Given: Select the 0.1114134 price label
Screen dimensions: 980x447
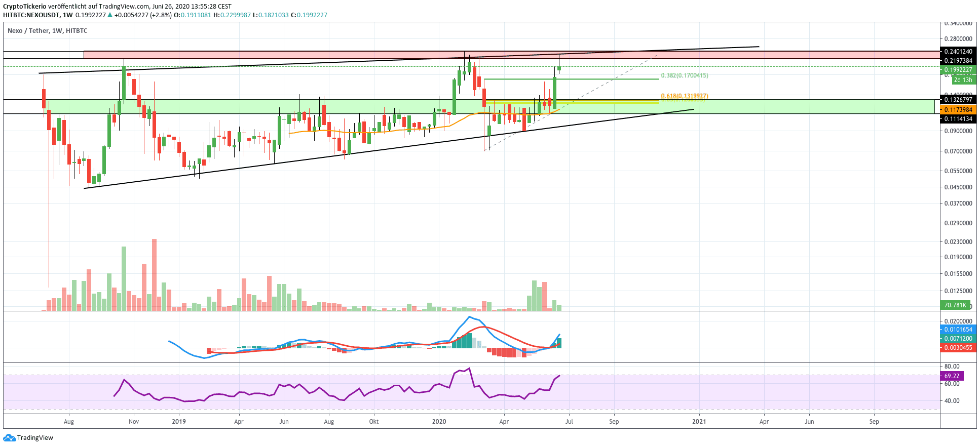Looking at the screenshot, I should [x=958, y=119].
